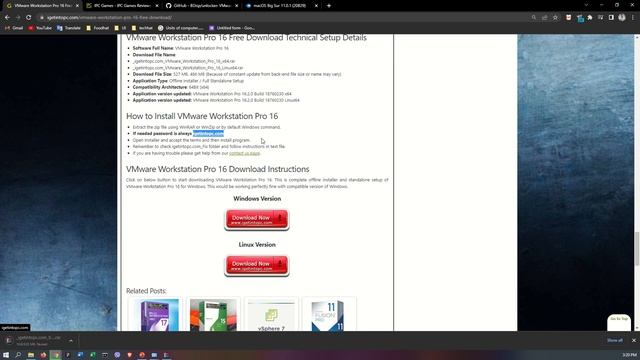Screen dimensions: 640x360
Task: Open the green Excel taskbar icon
Action: pos(93,355)
